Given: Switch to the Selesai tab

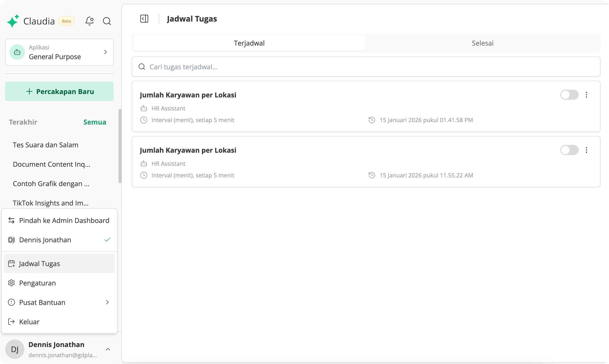Looking at the screenshot, I should pos(482,43).
